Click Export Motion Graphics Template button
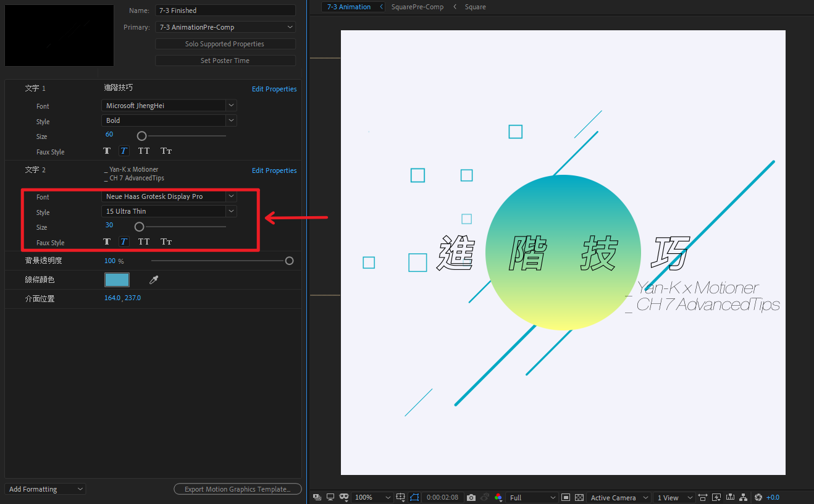This screenshot has width=814, height=504. [x=237, y=489]
